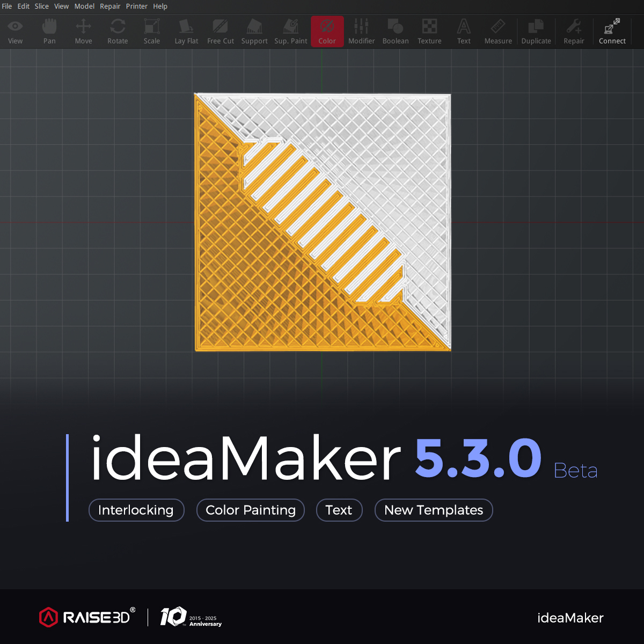Viewport: 644px width, 644px height.
Task: Activate the Free Cut tool
Action: click(x=221, y=32)
